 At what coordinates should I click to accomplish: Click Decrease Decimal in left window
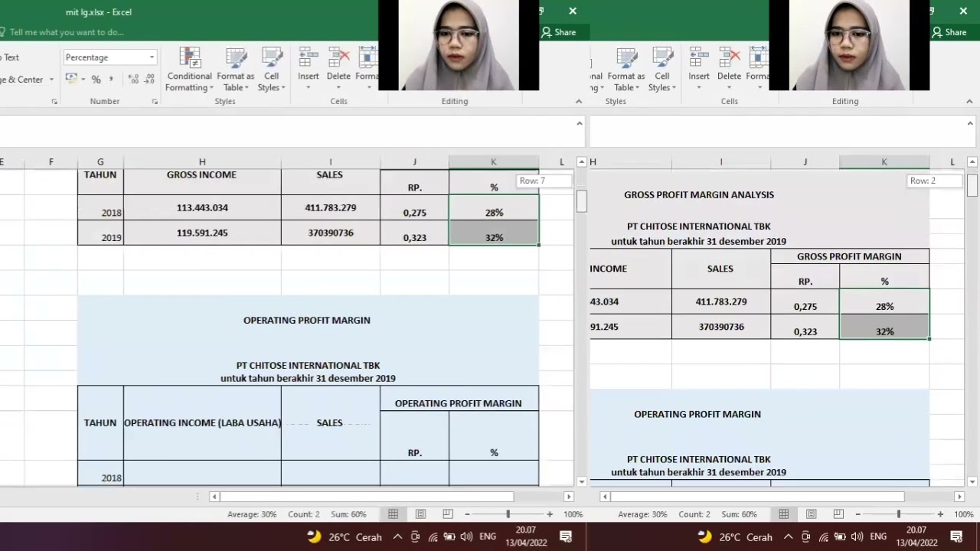click(x=149, y=79)
